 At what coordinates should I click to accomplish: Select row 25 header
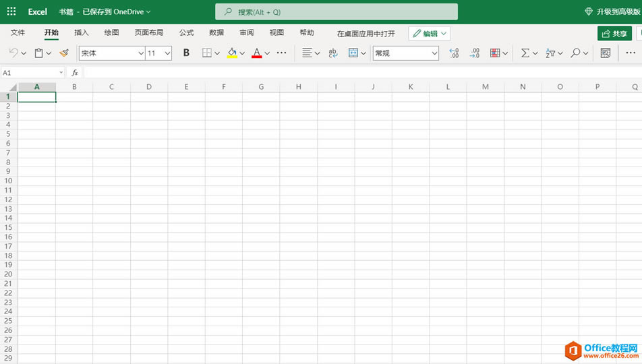(8, 321)
